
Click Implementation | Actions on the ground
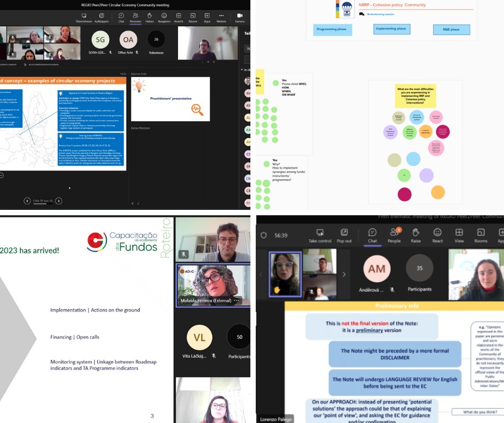(95, 310)
